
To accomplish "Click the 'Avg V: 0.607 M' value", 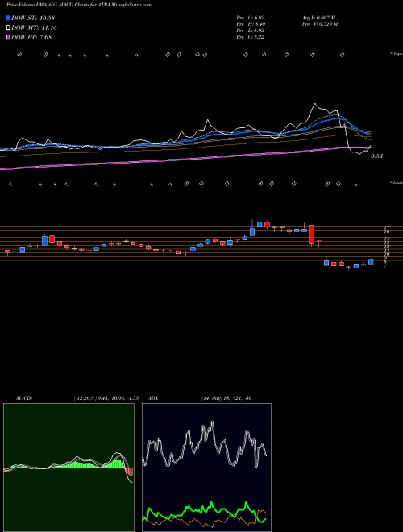I will click(318, 17).
